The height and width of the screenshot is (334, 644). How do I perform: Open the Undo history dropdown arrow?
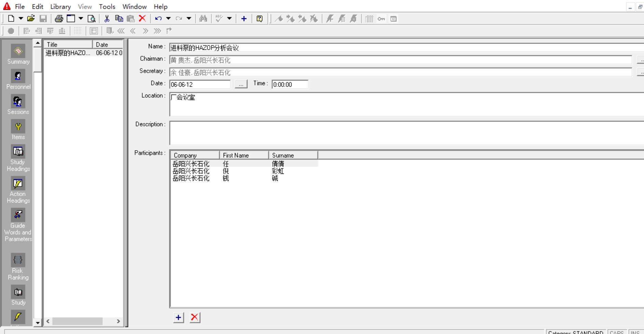click(168, 19)
